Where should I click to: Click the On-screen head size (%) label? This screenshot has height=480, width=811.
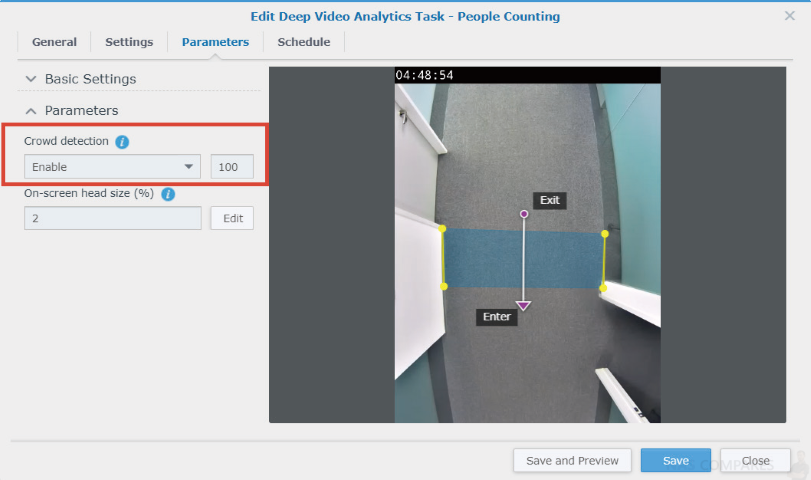click(x=89, y=193)
